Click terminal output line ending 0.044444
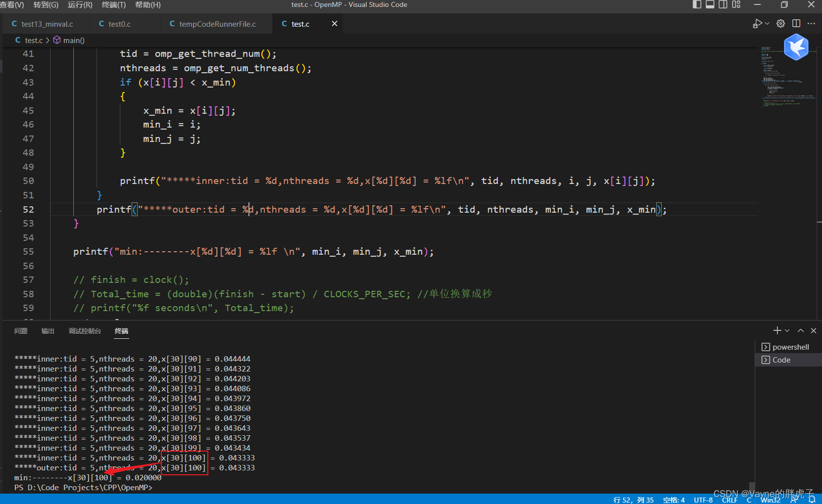Viewport: 822px width, 504px height. (132, 359)
